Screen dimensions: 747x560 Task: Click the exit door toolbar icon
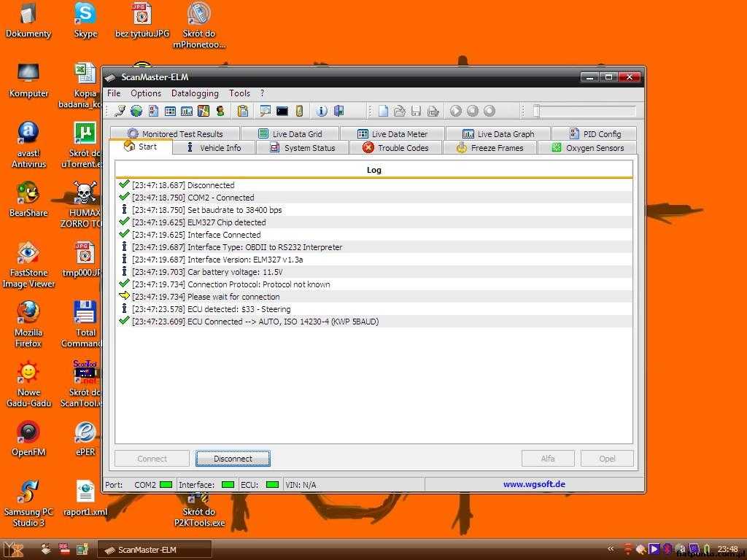click(x=338, y=111)
